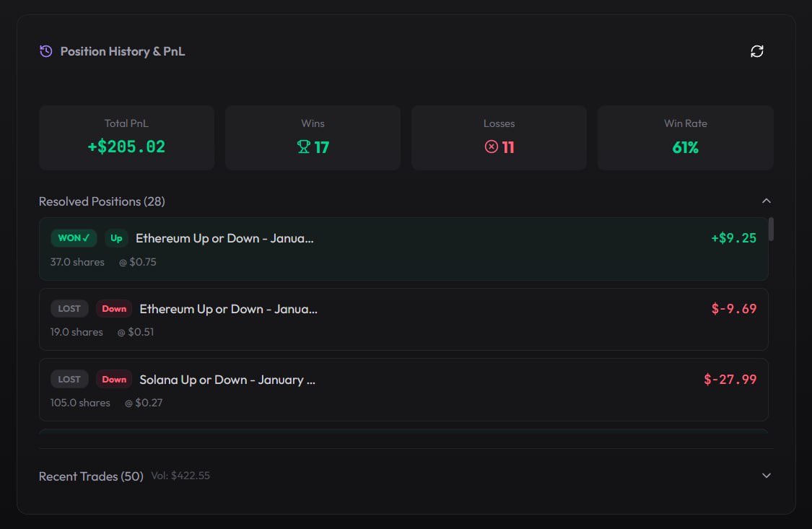Click the -$27.99 loss amount on Solana position
Viewport: 812px width, 529px height.
click(x=730, y=379)
